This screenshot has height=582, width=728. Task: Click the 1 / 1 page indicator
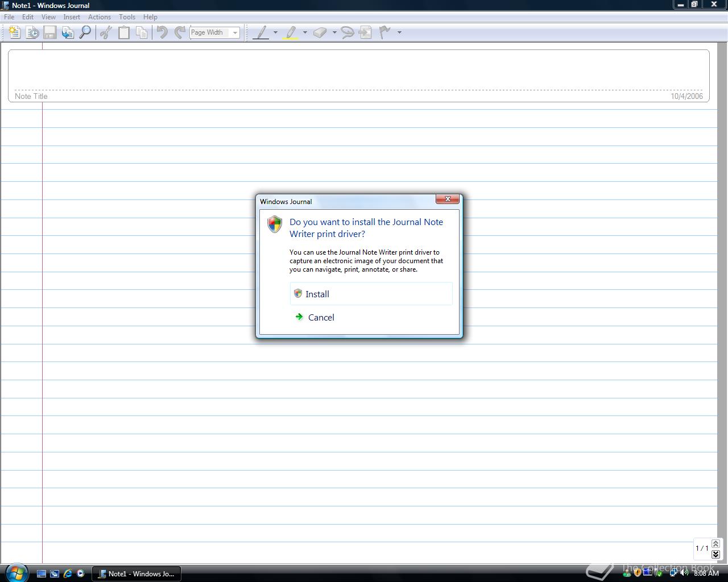pos(702,548)
